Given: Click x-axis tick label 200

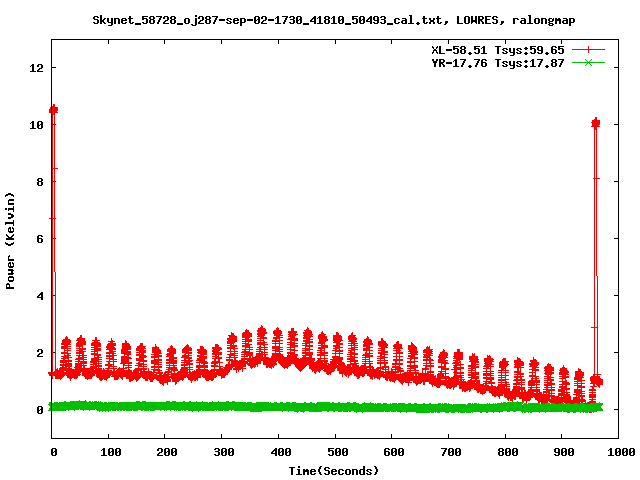Looking at the screenshot, I should pyautogui.click(x=167, y=452).
